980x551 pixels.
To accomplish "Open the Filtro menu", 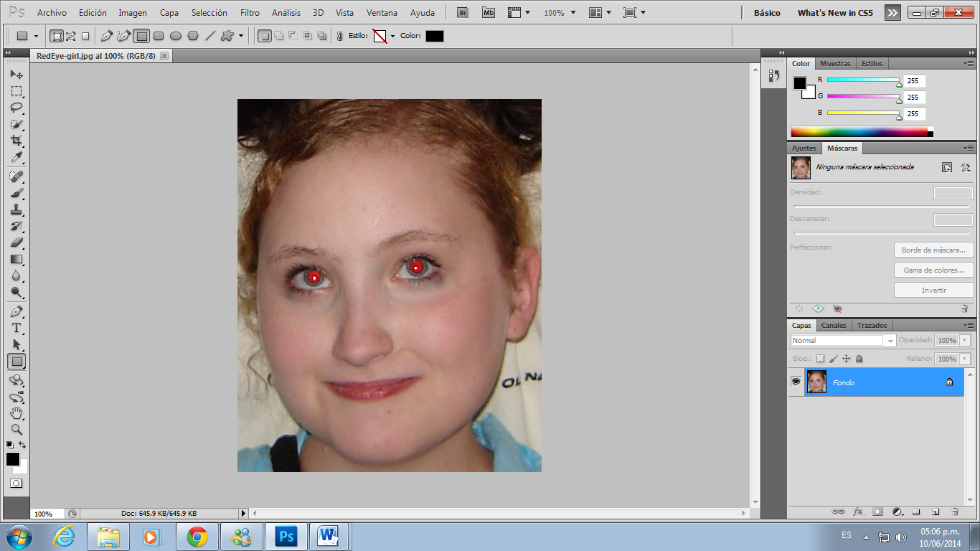I will coord(250,13).
